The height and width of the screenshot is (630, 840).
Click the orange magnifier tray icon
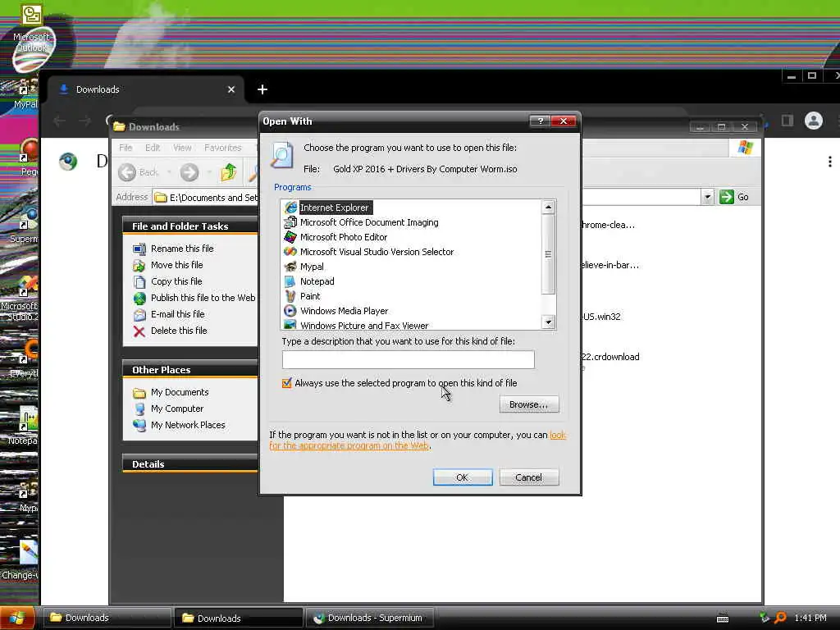(780, 618)
